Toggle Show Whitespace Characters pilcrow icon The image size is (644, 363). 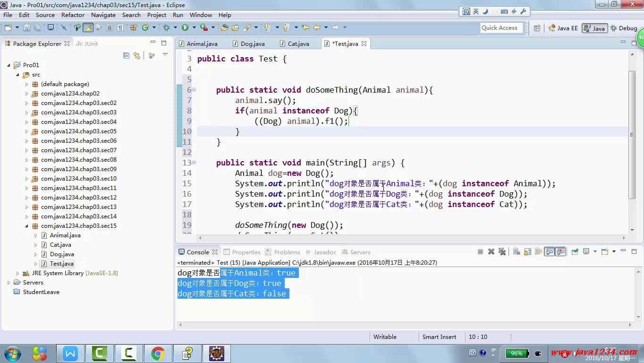point(120,27)
